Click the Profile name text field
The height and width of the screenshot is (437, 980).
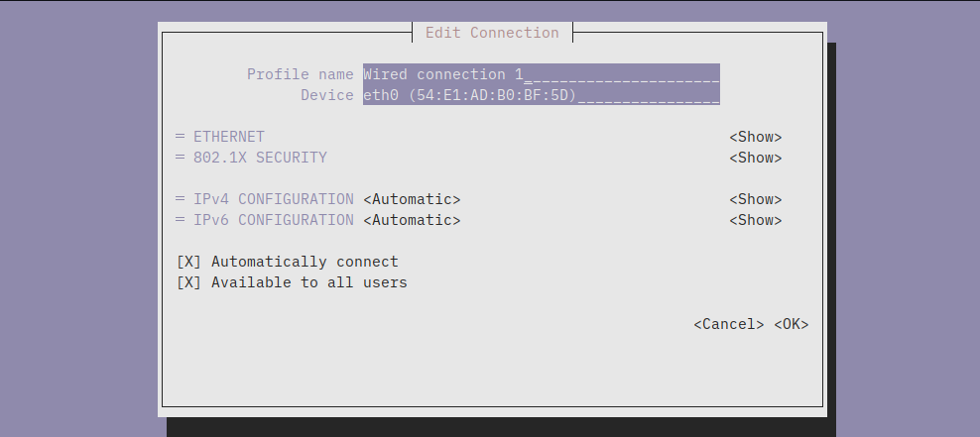[x=541, y=74]
